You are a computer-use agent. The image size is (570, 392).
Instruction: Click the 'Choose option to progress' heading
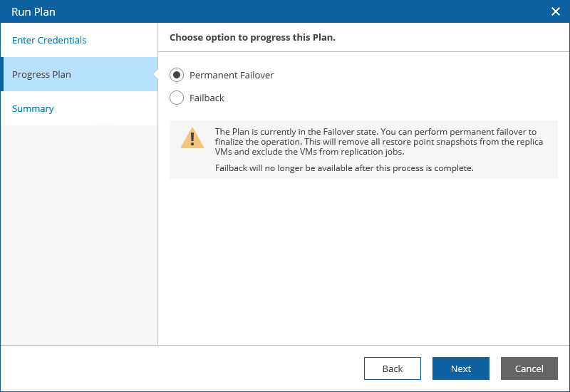tap(252, 38)
